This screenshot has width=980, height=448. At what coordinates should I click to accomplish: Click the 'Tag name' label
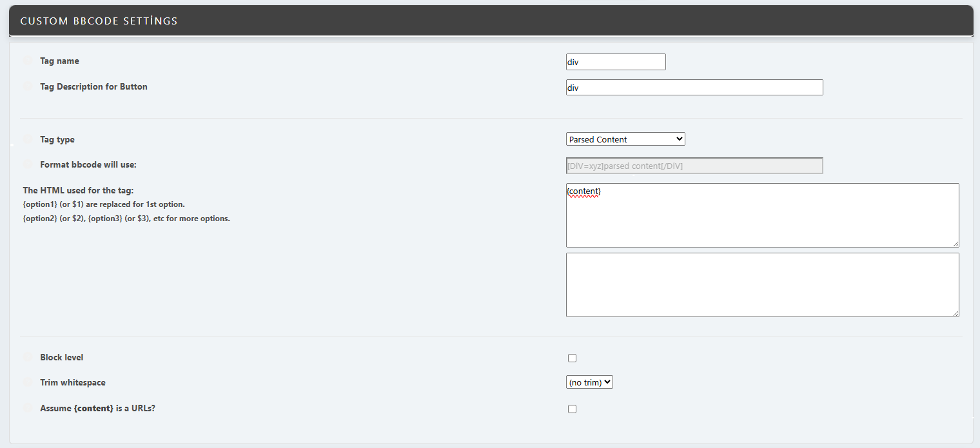(x=59, y=61)
